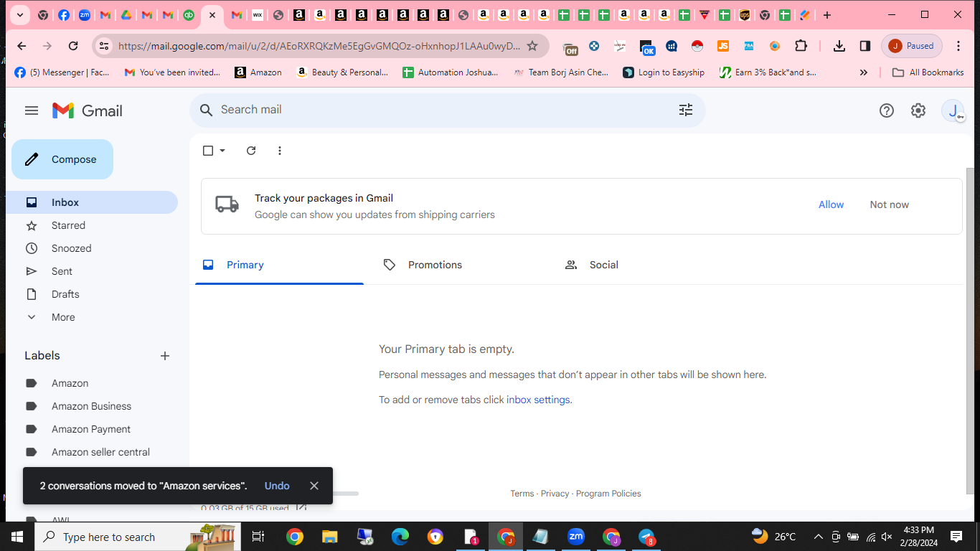Tick the select all checkbox
The width and height of the screenshot is (980, 551).
[x=208, y=151]
